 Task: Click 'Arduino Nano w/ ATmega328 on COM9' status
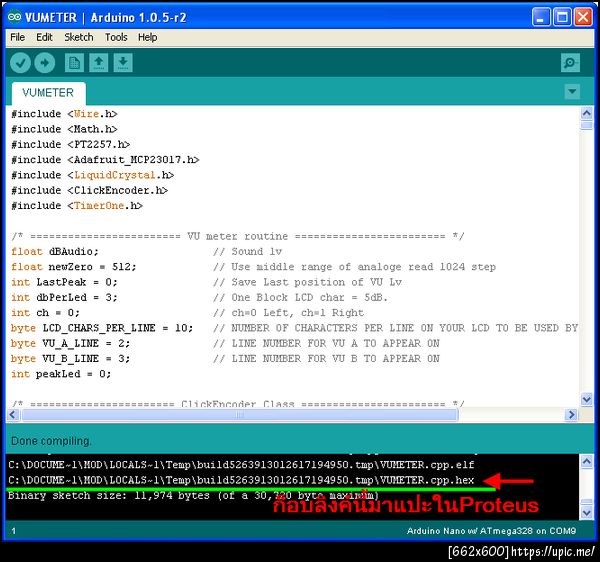click(x=491, y=531)
